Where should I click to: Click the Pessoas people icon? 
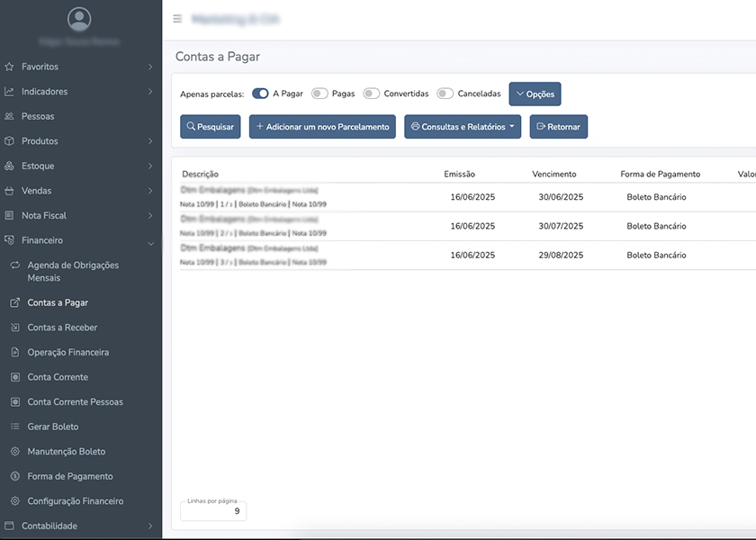click(9, 116)
